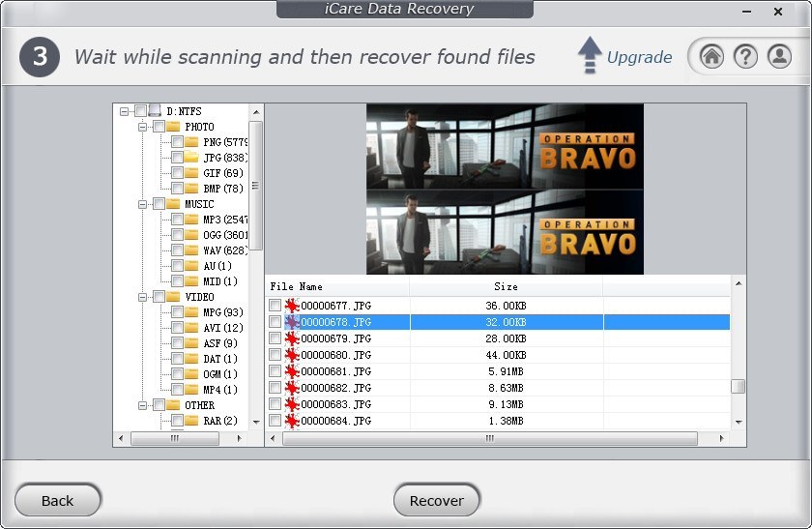Select the PHOTO category checkbox
This screenshot has width=812, height=529.
tap(159, 127)
